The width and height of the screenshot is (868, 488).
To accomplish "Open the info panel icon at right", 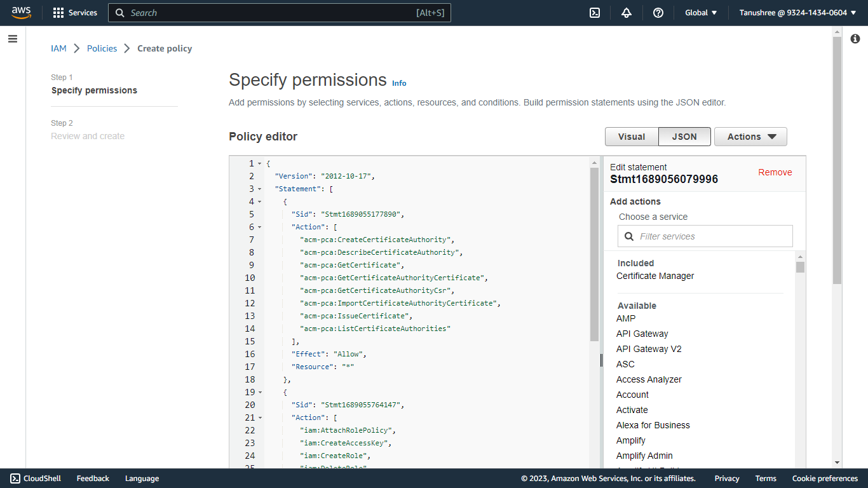I will (x=855, y=39).
